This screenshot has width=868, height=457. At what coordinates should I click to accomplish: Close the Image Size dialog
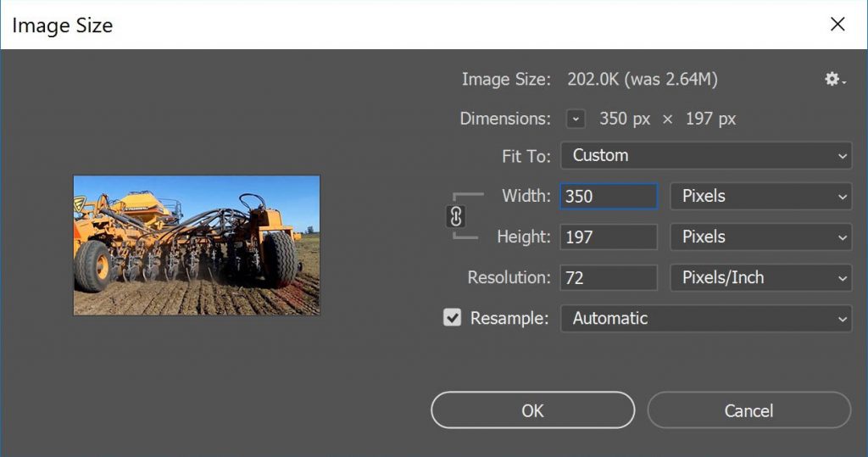click(x=837, y=24)
